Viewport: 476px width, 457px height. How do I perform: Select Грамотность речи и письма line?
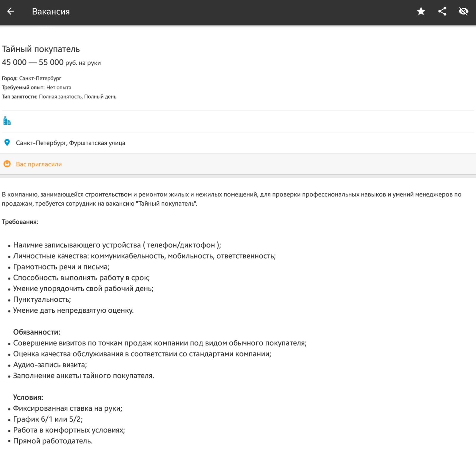pyautogui.click(x=61, y=267)
